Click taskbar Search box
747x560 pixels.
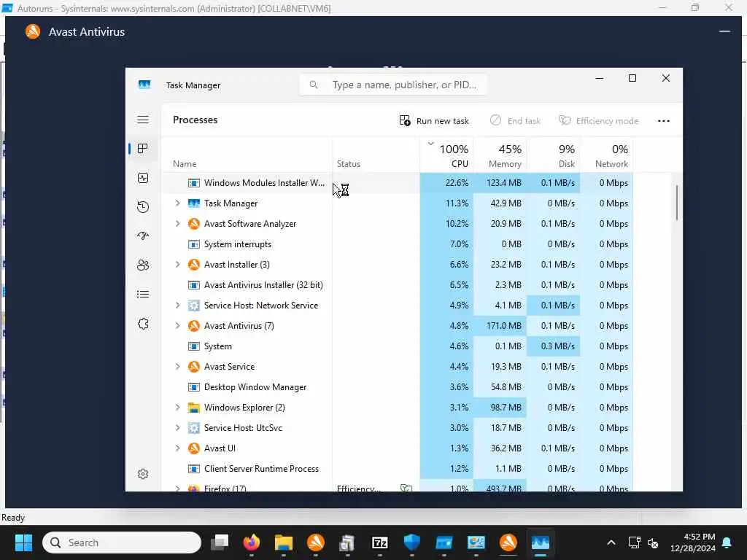122,542
